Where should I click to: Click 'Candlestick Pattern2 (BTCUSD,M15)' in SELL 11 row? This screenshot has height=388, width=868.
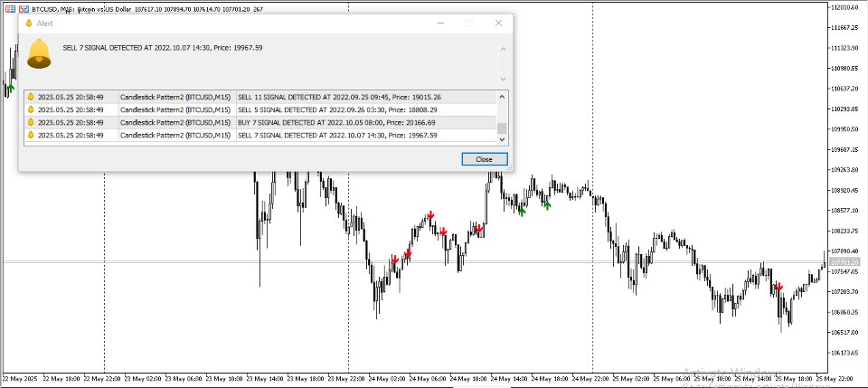175,97
